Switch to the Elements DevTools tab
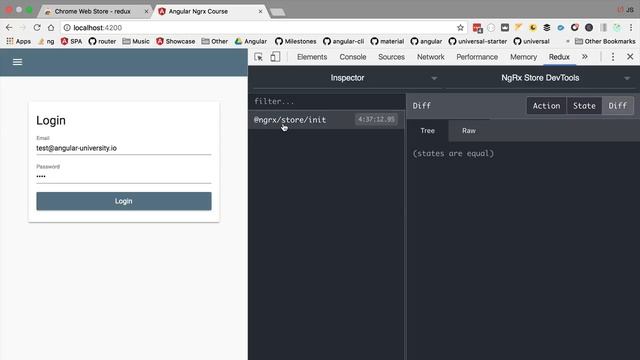The width and height of the screenshot is (640, 360). pyautogui.click(x=312, y=57)
